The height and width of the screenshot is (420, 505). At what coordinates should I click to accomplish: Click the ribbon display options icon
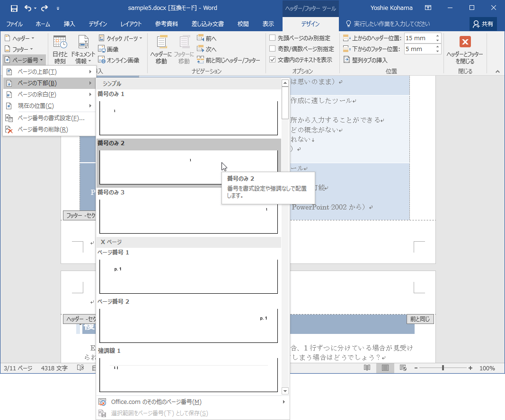click(428, 8)
